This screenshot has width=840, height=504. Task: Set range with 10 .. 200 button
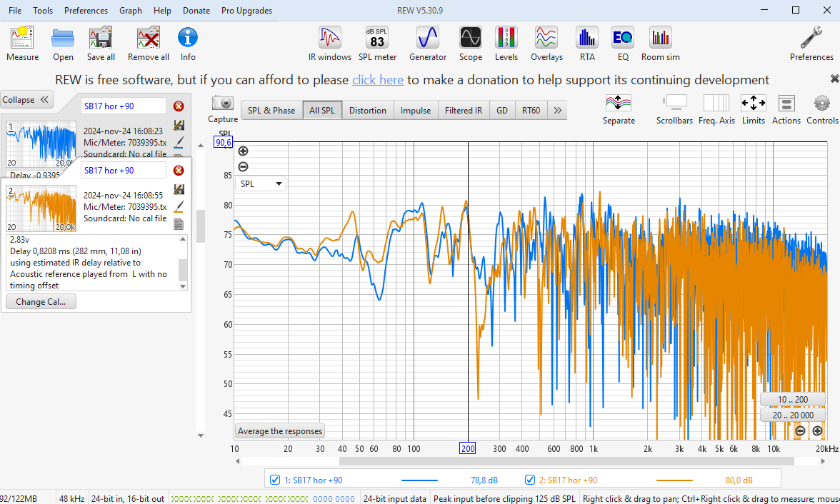(x=793, y=400)
